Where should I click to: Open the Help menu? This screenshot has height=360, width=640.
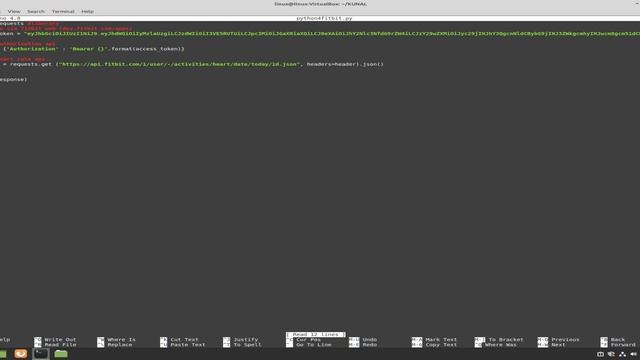click(x=87, y=11)
